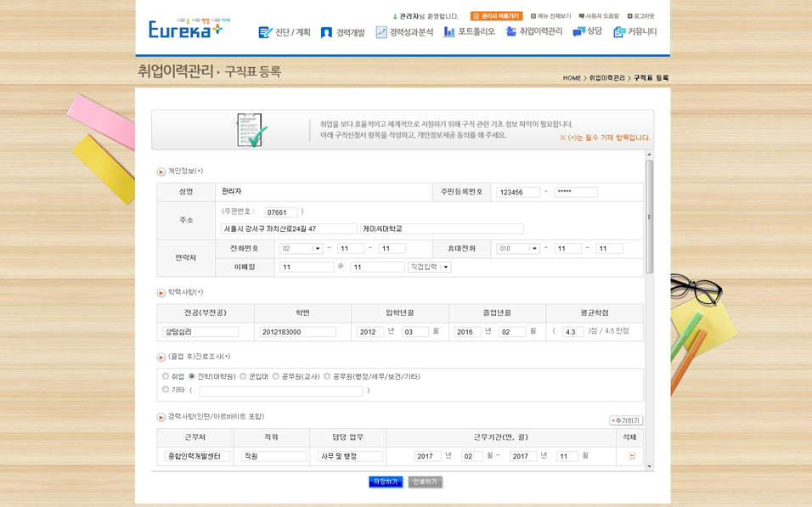Click the 메뉴 전체보기 icon
Viewport: 812px width, 507px height.
coord(533,16)
